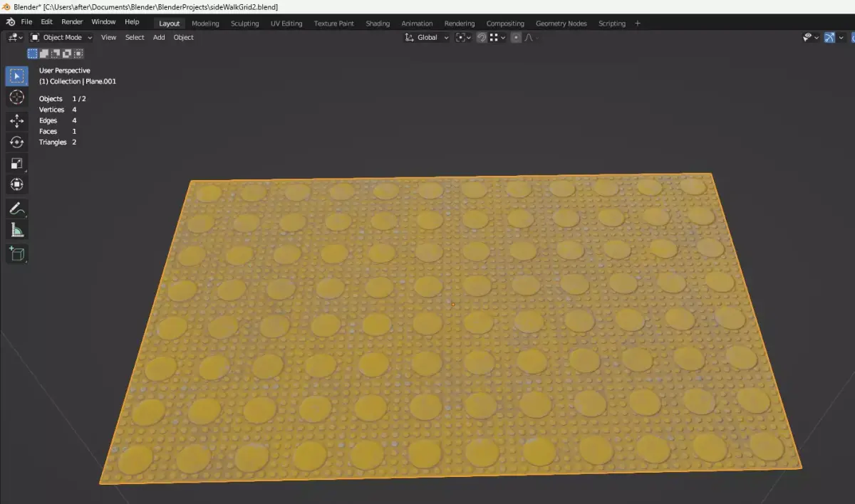Open the editor type selector icon
Image resolution: width=855 pixels, height=504 pixels.
click(15, 38)
